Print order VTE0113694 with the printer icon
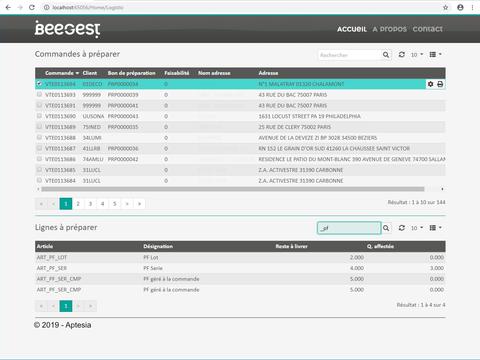This screenshot has height=360, width=480. click(440, 84)
